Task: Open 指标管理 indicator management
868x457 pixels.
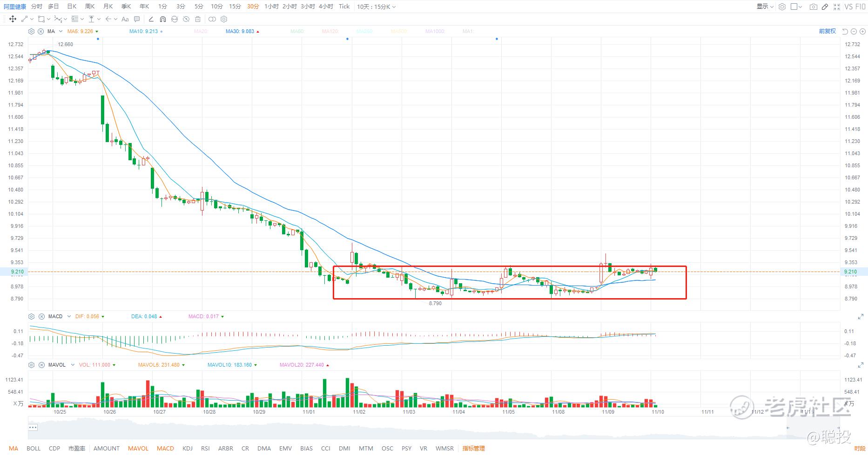Action: (x=473, y=449)
